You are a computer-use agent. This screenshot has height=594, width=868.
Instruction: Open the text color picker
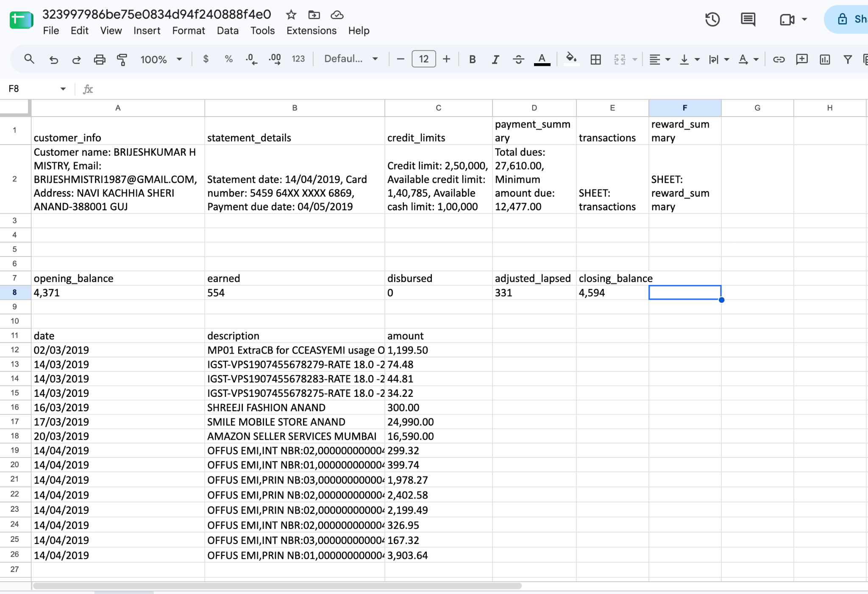(x=542, y=59)
